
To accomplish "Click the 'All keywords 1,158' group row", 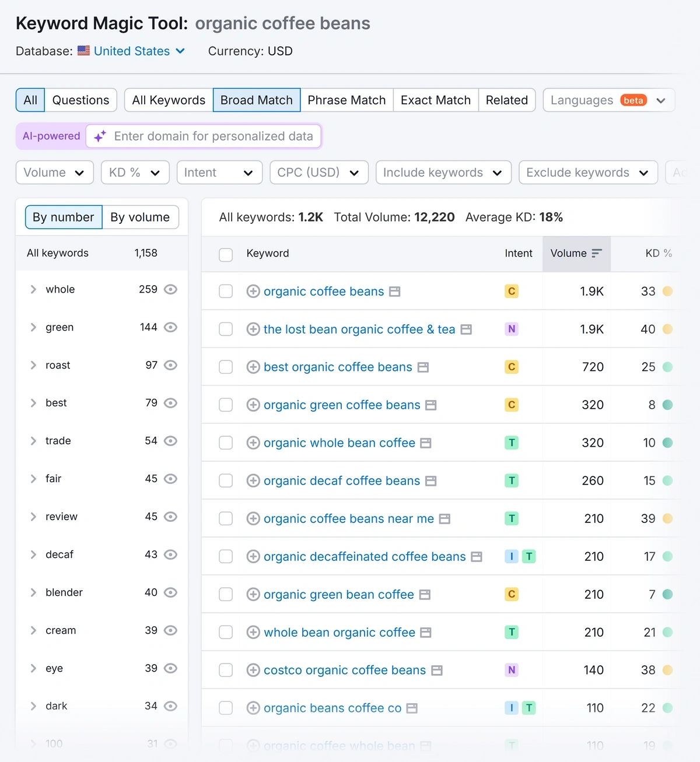I will (x=101, y=254).
